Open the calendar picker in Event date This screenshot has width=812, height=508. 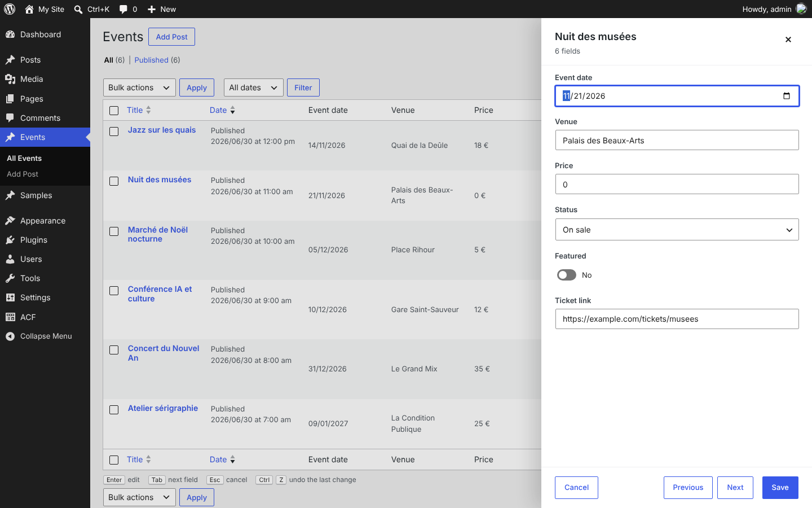(x=787, y=96)
